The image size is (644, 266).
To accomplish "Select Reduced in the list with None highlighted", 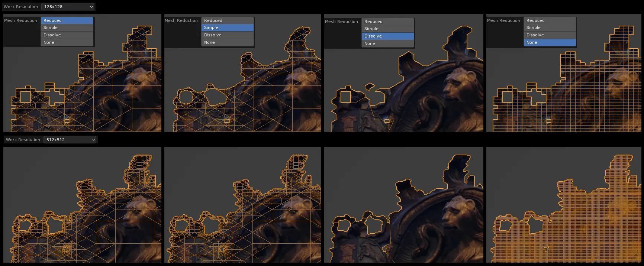I will tap(550, 20).
